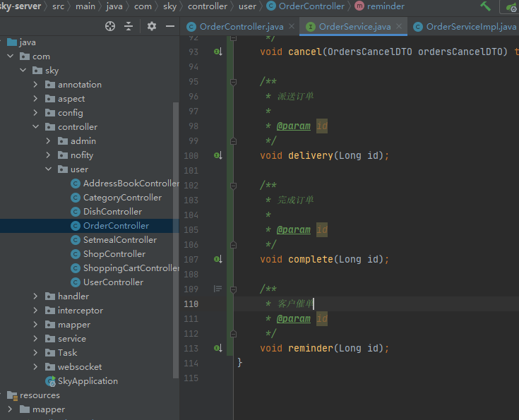Open SkyApplication class from the tree
Image resolution: width=519 pixels, height=420 pixels.
click(88, 381)
